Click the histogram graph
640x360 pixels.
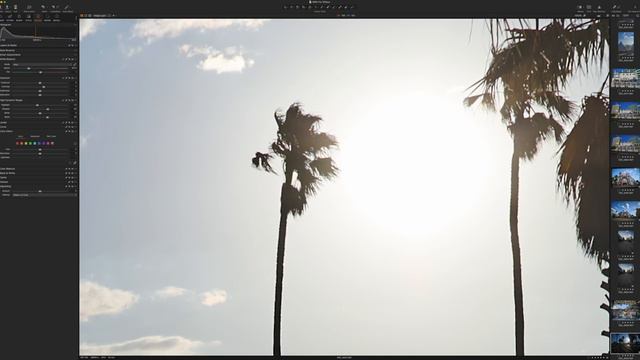[x=38, y=33]
